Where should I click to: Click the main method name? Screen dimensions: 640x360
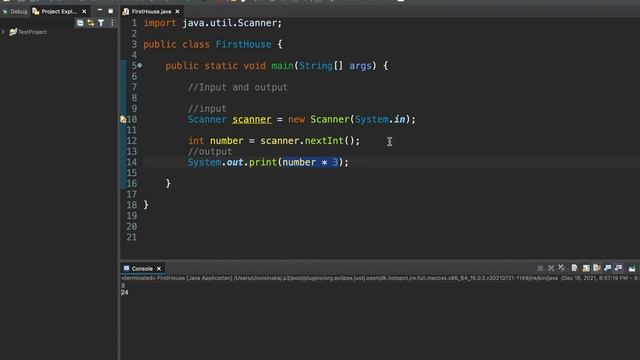pos(282,66)
